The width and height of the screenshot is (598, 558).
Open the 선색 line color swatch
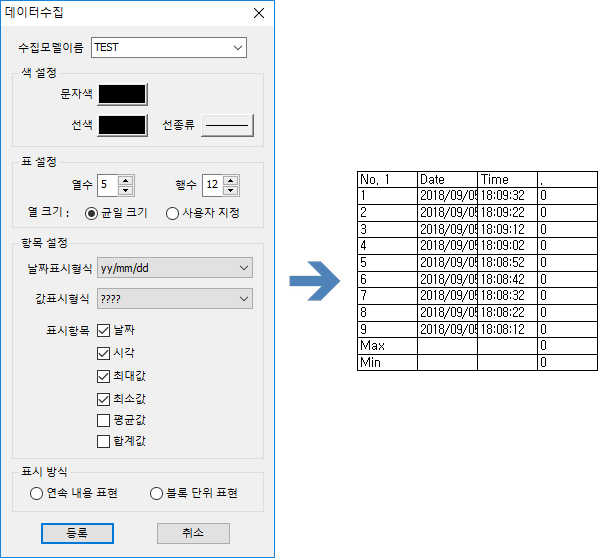click(x=122, y=125)
